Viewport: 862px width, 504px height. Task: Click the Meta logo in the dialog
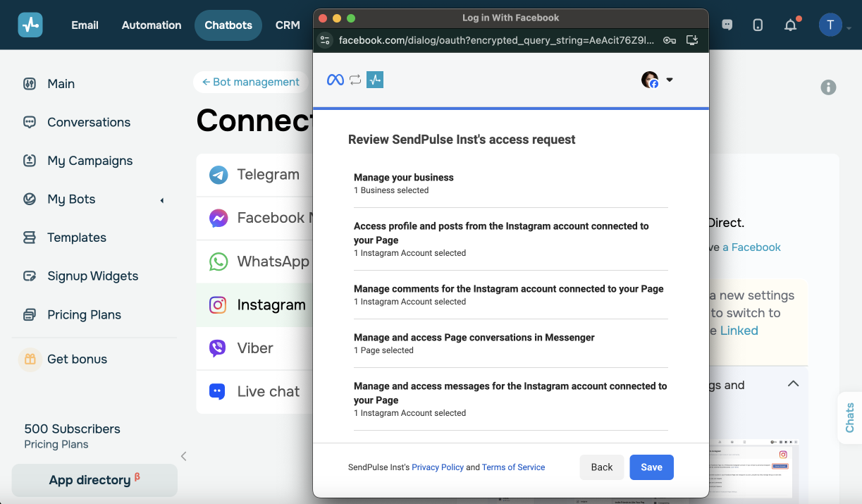(x=336, y=79)
